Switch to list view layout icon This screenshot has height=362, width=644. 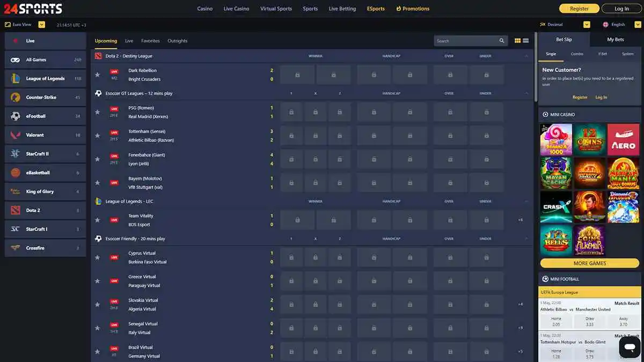pos(526,41)
